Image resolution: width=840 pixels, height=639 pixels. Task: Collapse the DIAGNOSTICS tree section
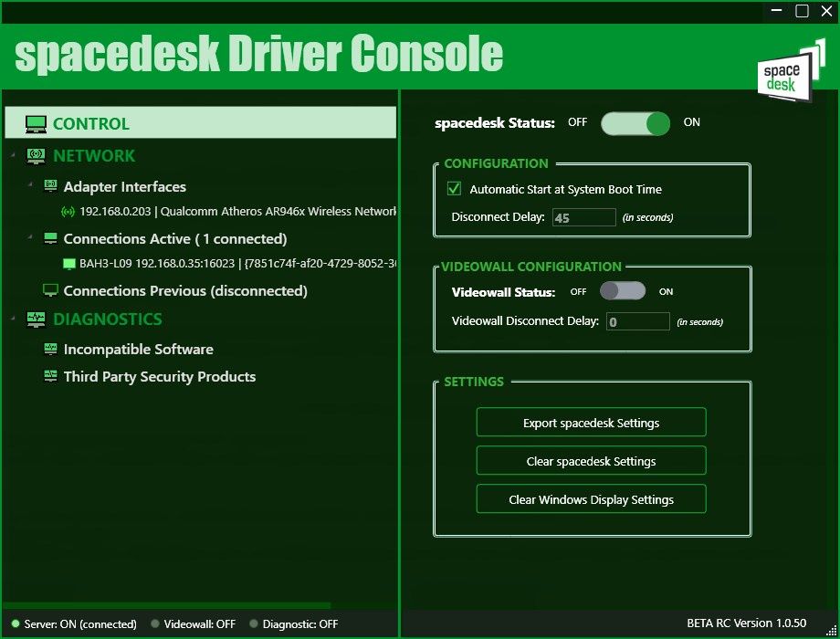(x=13, y=319)
